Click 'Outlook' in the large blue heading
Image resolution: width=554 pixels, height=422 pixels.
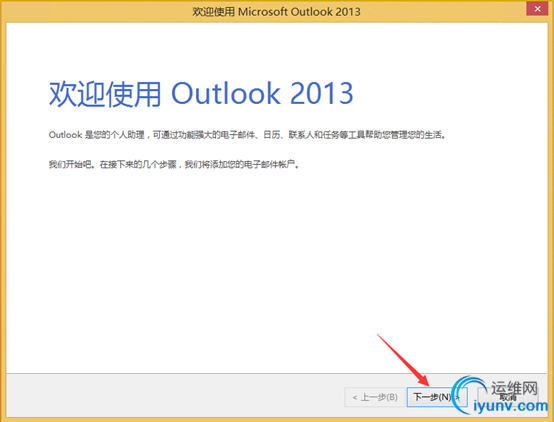[226, 93]
